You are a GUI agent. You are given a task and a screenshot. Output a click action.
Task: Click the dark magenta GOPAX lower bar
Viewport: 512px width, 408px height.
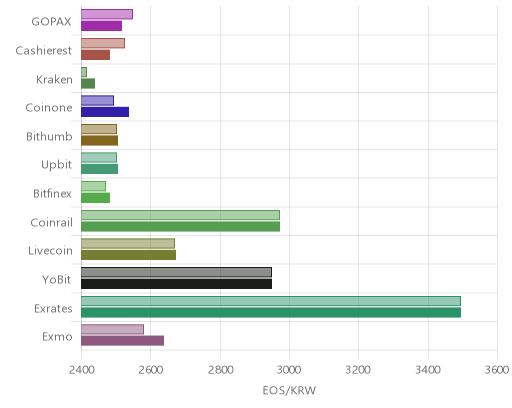(101, 26)
